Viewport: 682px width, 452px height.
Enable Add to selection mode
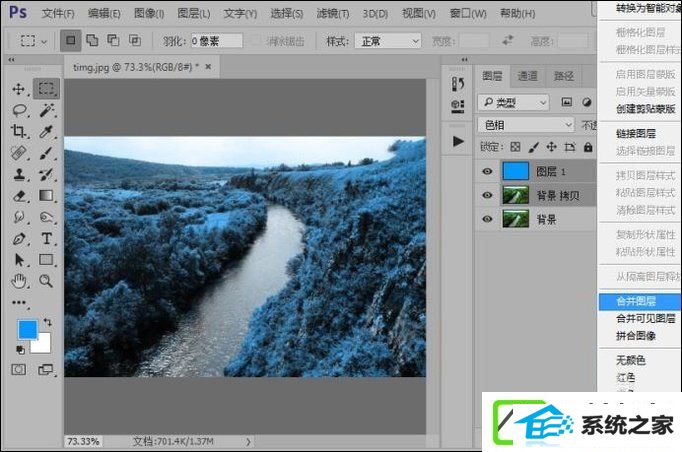point(92,40)
